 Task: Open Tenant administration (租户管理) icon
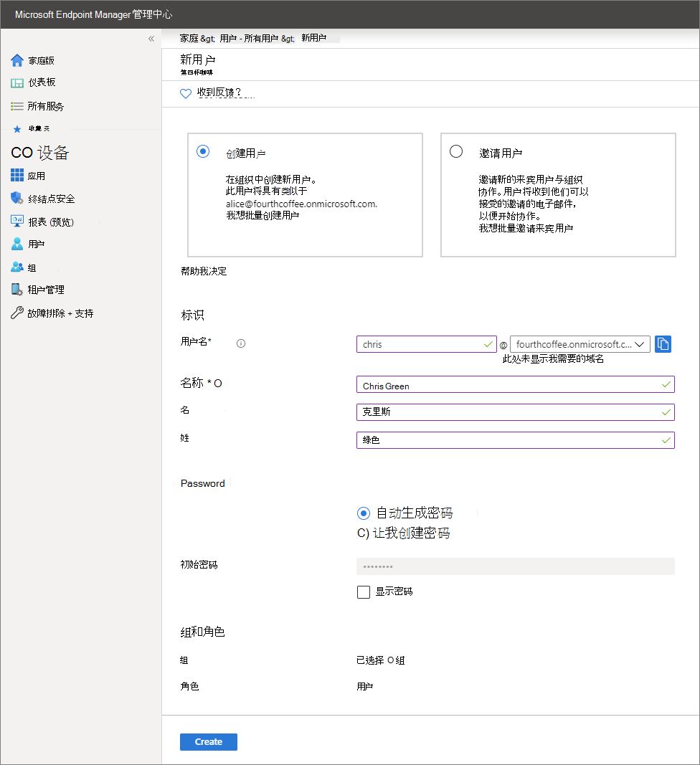(17, 290)
